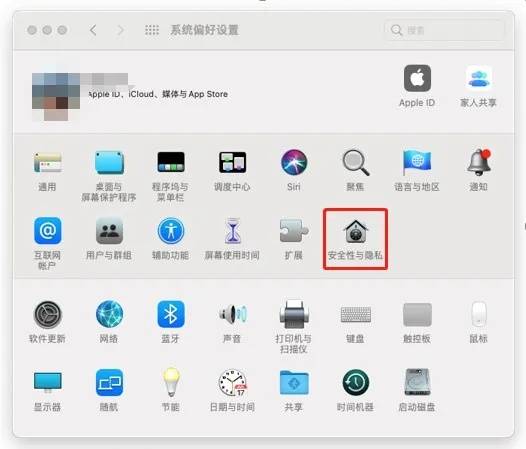
Task: Click the blurred user profile picture
Action: (x=56, y=97)
